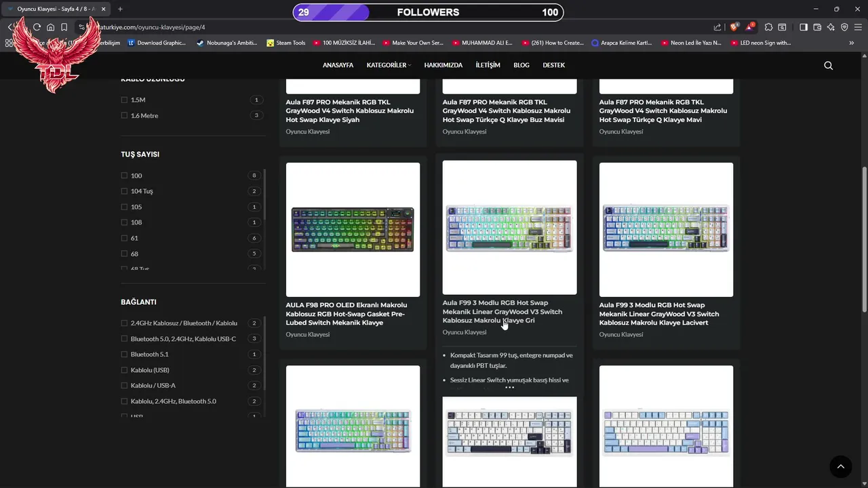Open the Make Your Own Ser bookmark
The height and width of the screenshot is (488, 868).
413,43
